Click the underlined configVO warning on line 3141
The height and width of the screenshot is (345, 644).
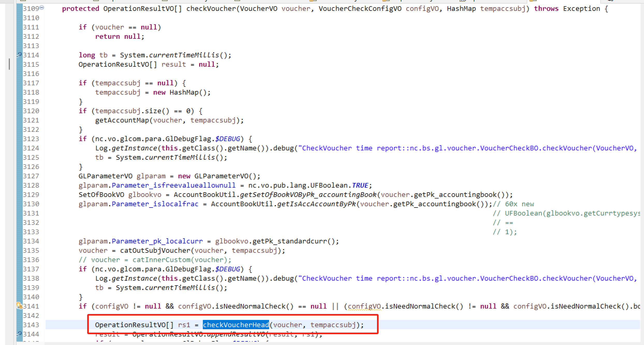364,306
